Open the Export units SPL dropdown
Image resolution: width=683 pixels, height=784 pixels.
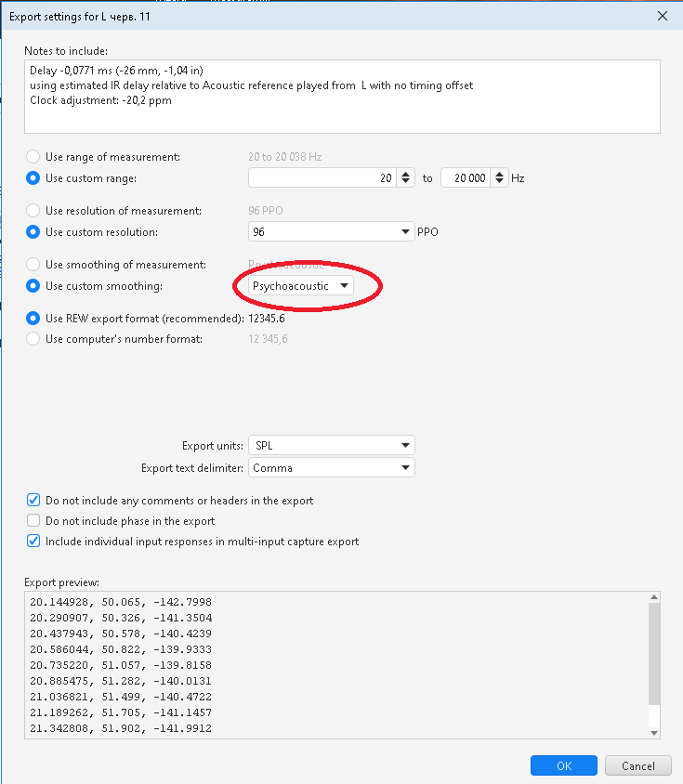click(x=332, y=446)
